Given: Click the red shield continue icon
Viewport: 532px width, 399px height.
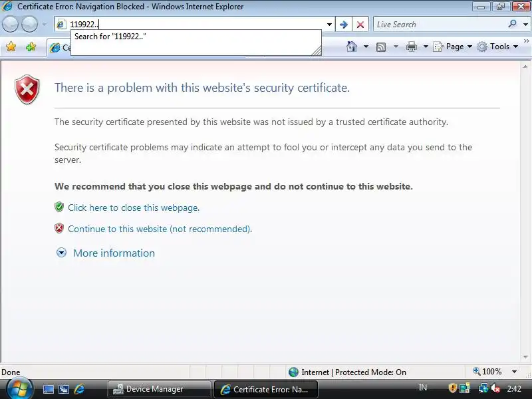Looking at the screenshot, I should pos(59,228).
